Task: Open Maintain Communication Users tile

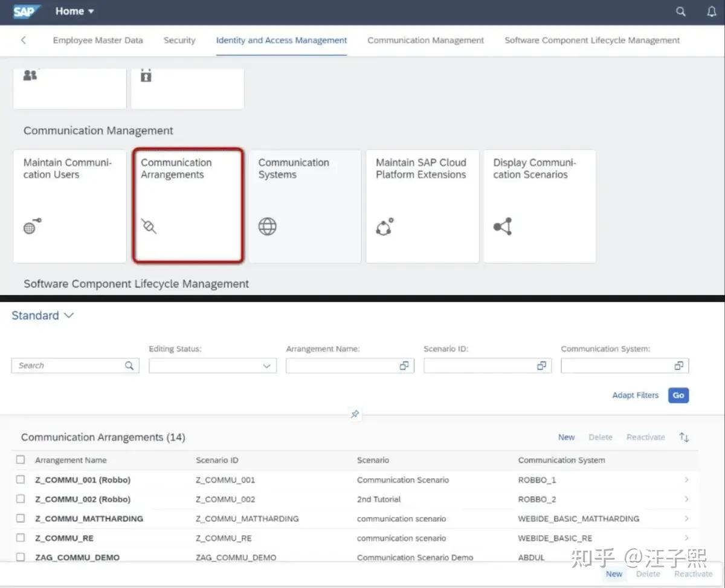Action: tap(69, 206)
